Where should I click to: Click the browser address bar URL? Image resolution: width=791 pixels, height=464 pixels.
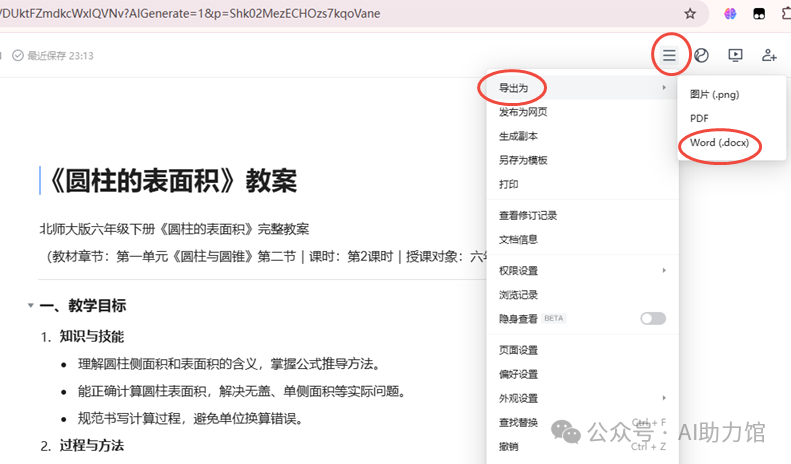coord(200,14)
